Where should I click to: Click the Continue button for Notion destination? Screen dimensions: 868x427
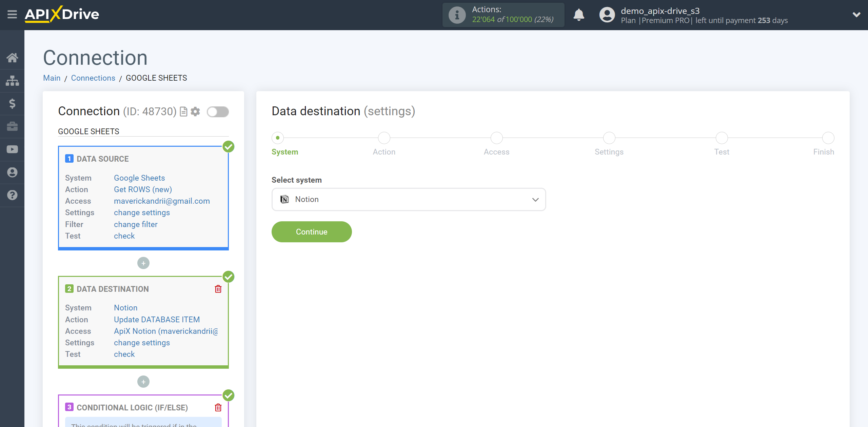pyautogui.click(x=311, y=232)
